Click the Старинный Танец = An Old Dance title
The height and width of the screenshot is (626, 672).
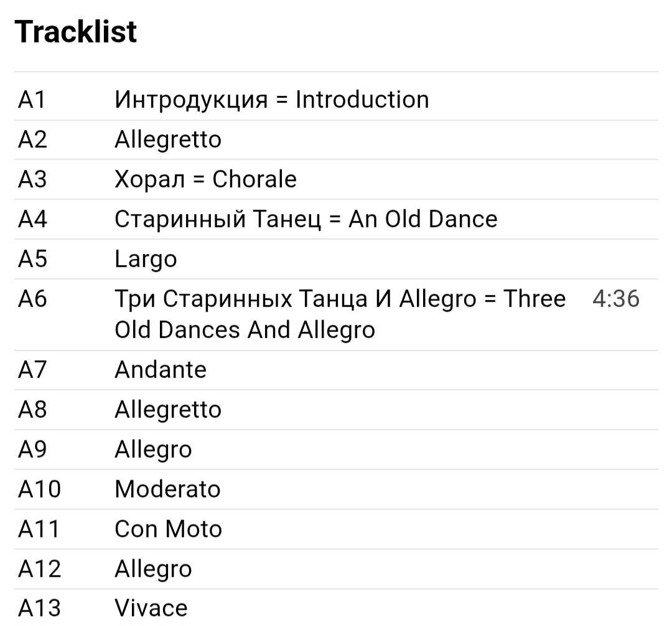coord(306,219)
